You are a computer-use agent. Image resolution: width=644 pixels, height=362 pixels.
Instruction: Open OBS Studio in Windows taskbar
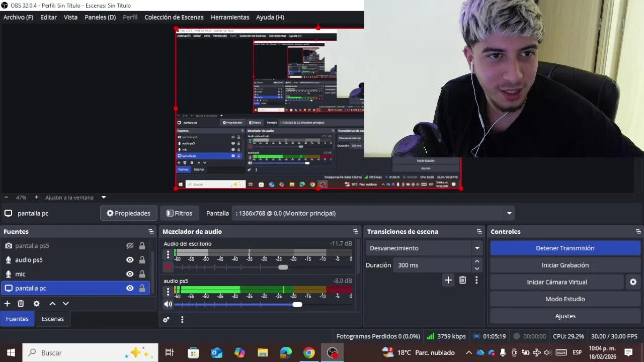click(x=333, y=352)
